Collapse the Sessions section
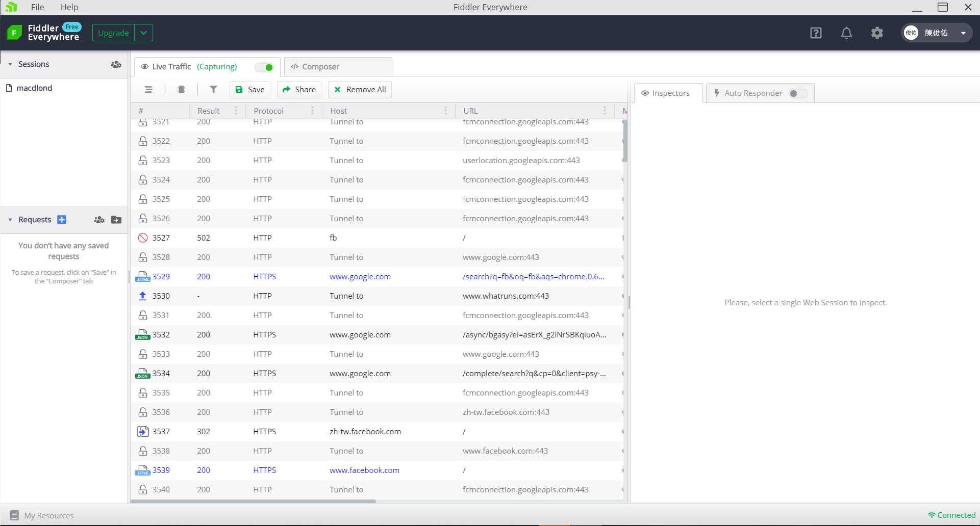Screen dimensions: 980x526 coord(10,65)
